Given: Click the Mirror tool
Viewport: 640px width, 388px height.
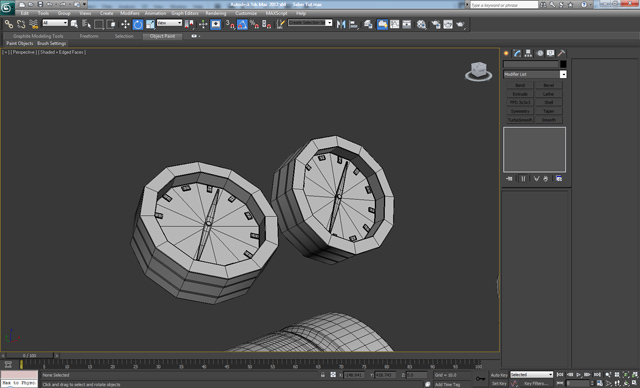Looking at the screenshot, I should (x=341, y=24).
